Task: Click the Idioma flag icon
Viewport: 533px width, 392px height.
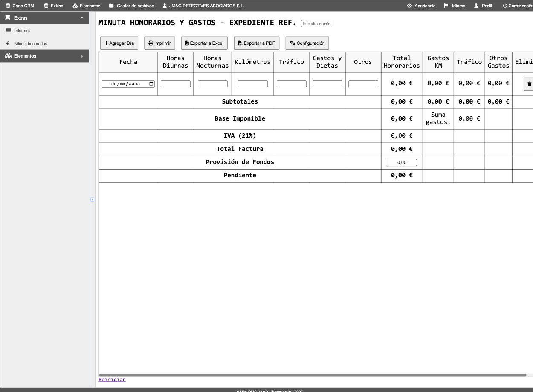Action: 446,6
